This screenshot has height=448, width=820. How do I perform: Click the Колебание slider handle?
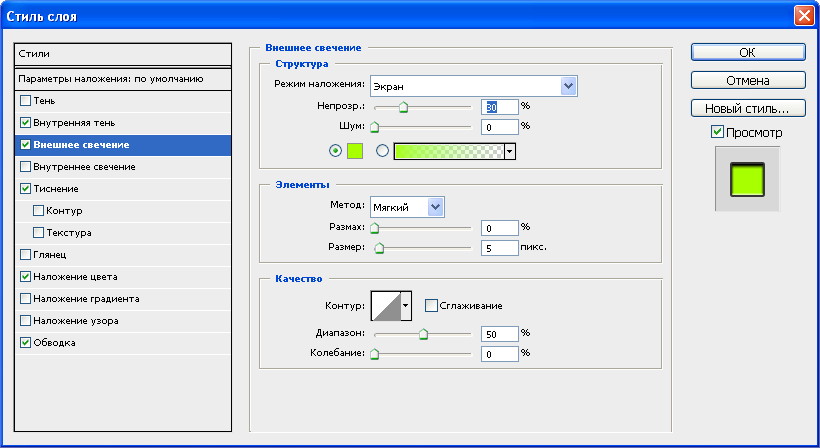click(x=374, y=354)
